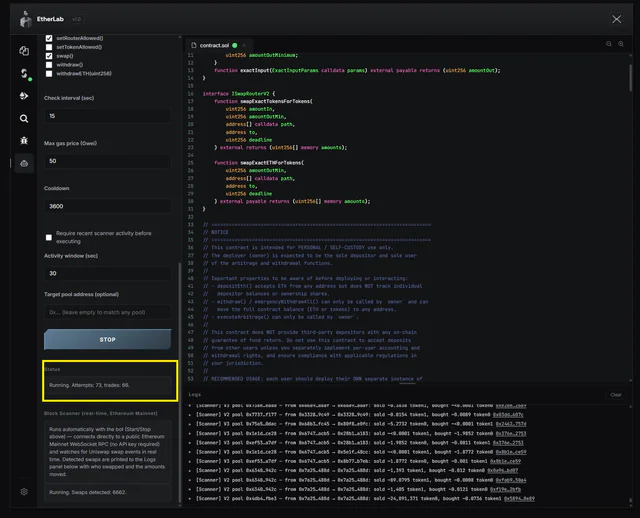
Task: Close the contract.sol tab with its x
Action: [244, 45]
